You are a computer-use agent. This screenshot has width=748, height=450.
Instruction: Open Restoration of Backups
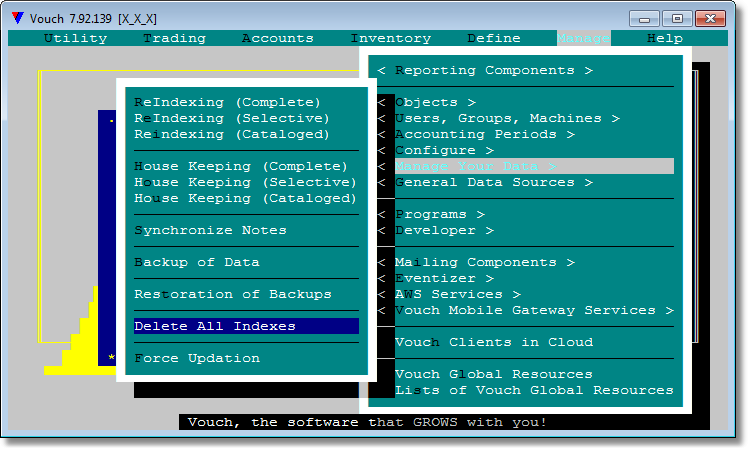click(233, 294)
